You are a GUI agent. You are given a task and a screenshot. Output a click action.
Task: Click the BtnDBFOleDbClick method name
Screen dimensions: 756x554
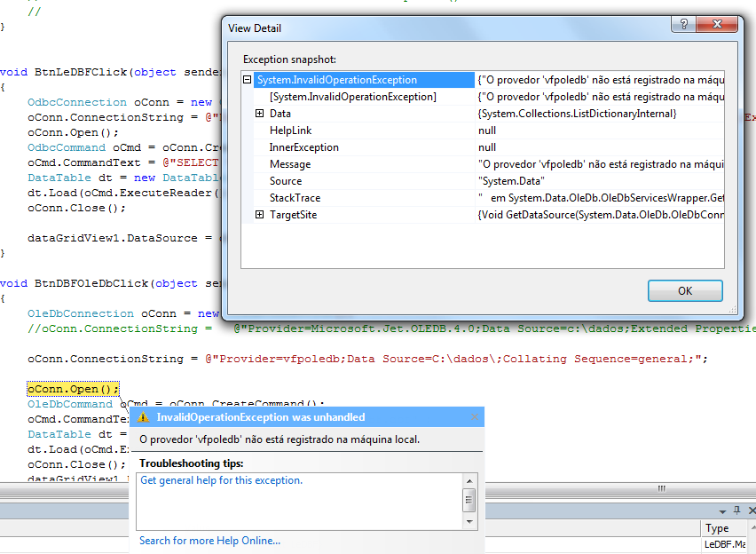[91, 284]
